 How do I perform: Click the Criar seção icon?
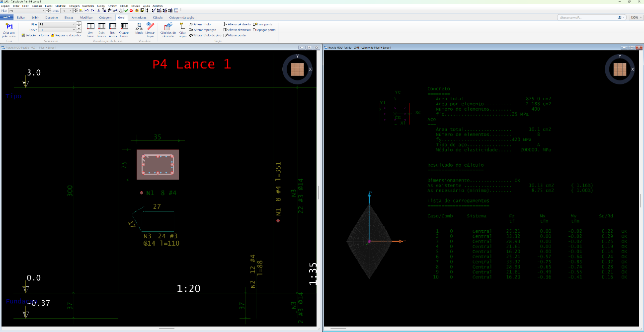[182, 29]
